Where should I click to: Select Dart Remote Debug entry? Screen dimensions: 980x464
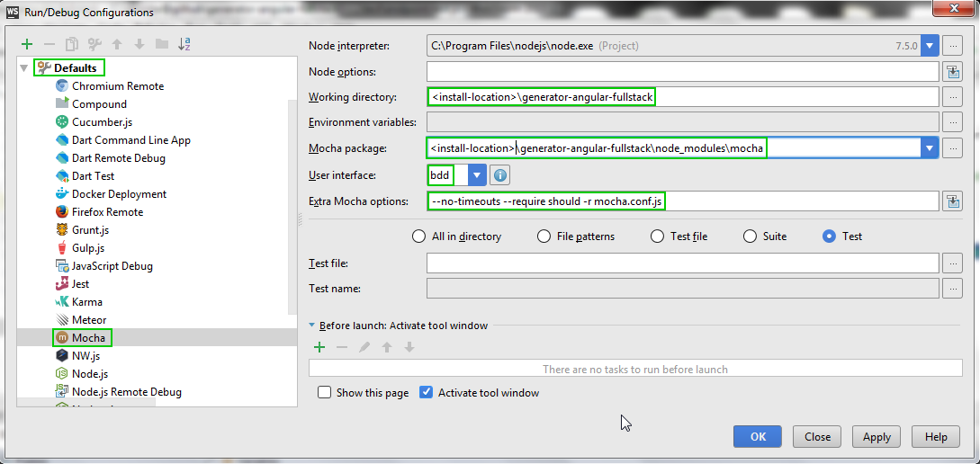118,158
